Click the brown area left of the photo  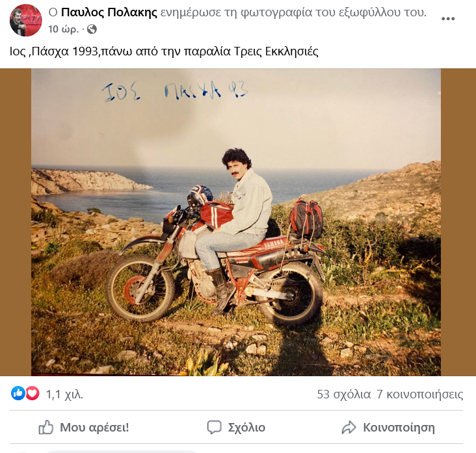point(16,222)
